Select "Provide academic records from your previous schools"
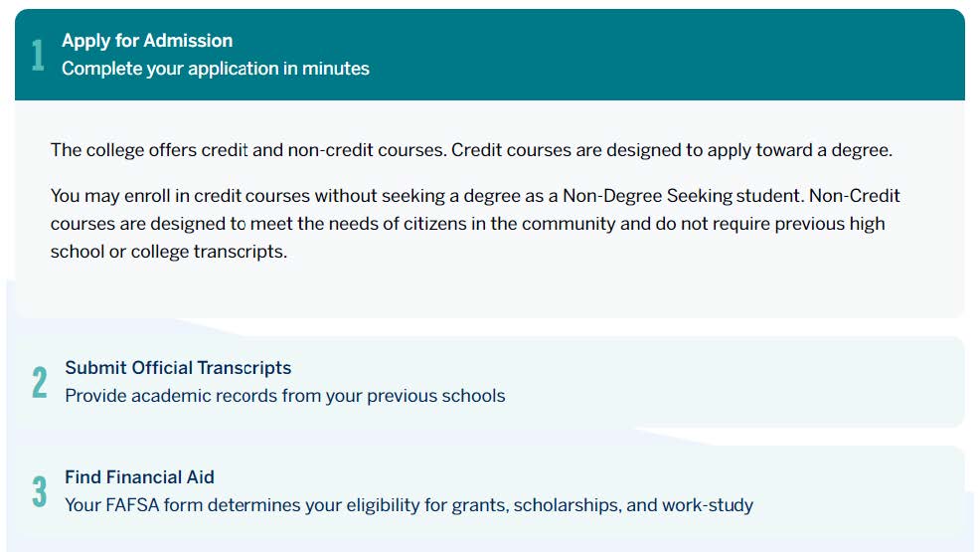The height and width of the screenshot is (552, 980). tap(284, 396)
